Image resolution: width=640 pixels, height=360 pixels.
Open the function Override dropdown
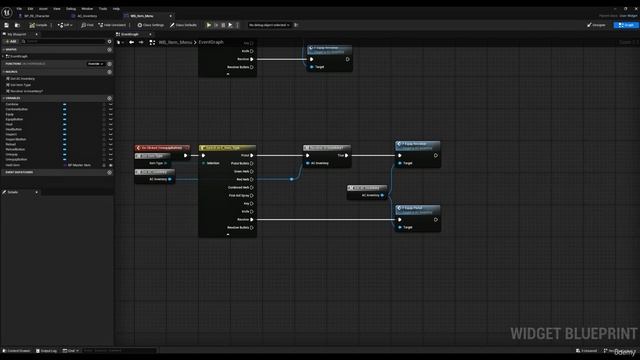coord(96,64)
